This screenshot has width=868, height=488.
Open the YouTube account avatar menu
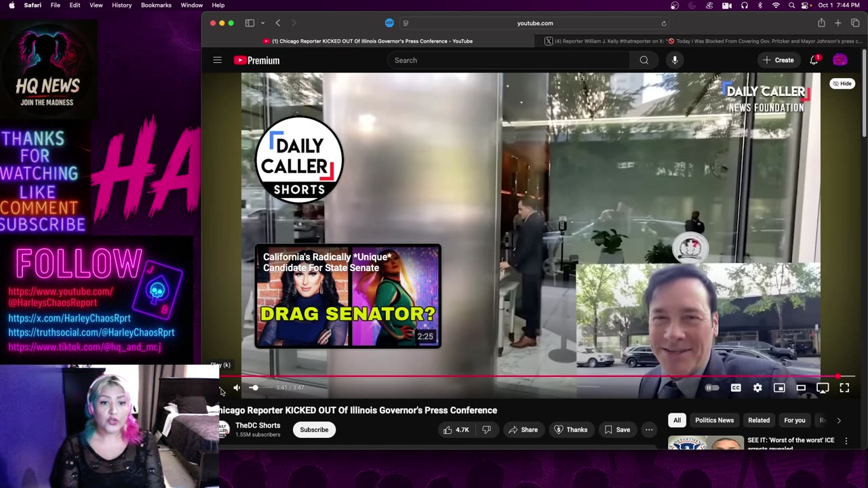pos(840,60)
